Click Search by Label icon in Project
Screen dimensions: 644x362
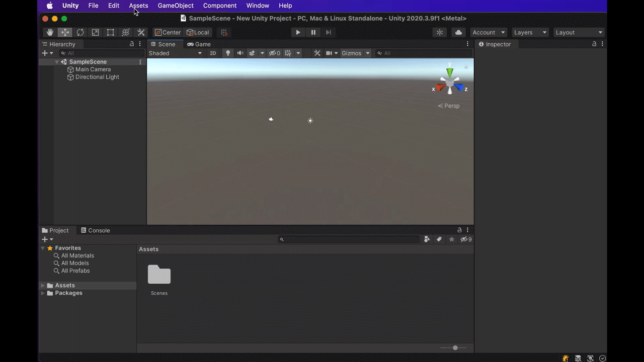(439, 239)
